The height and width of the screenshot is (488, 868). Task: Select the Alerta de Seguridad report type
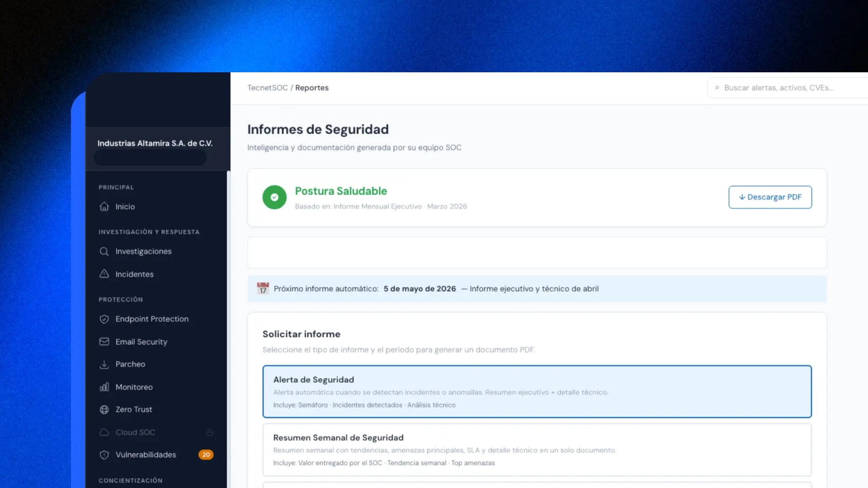click(x=537, y=391)
